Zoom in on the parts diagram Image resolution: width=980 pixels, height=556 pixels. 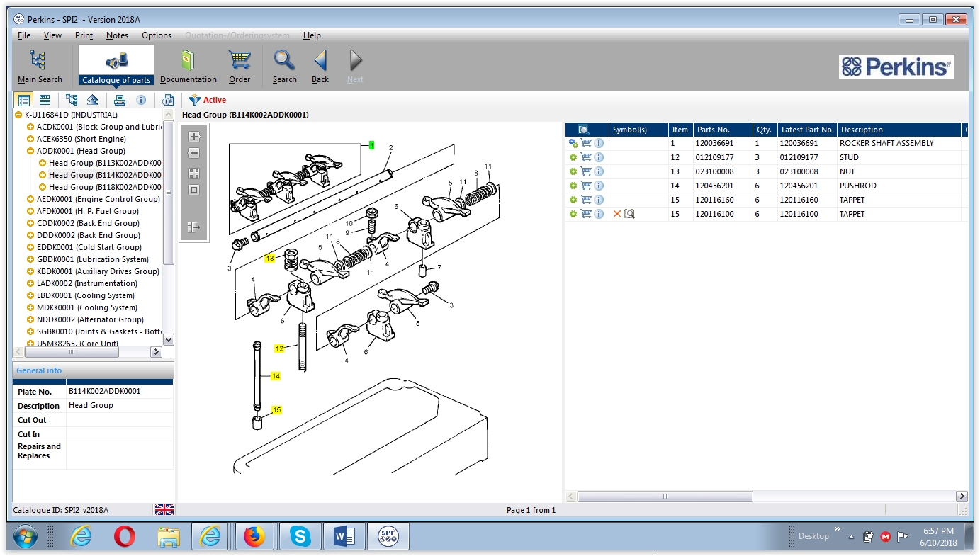194,137
